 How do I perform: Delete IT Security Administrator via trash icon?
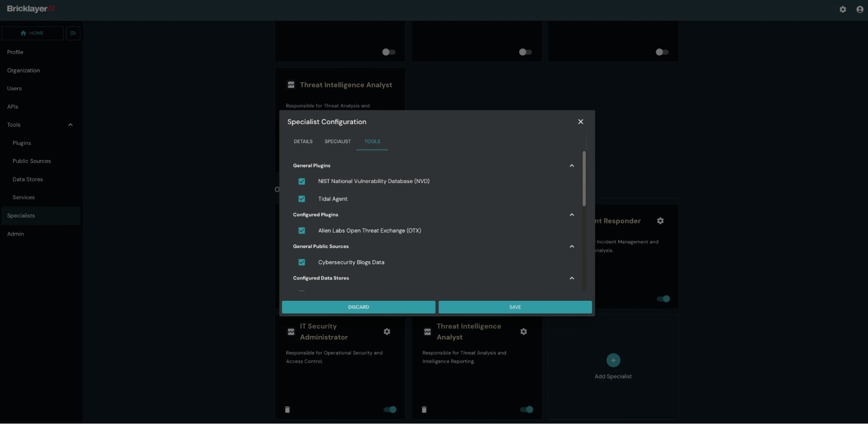[287, 409]
